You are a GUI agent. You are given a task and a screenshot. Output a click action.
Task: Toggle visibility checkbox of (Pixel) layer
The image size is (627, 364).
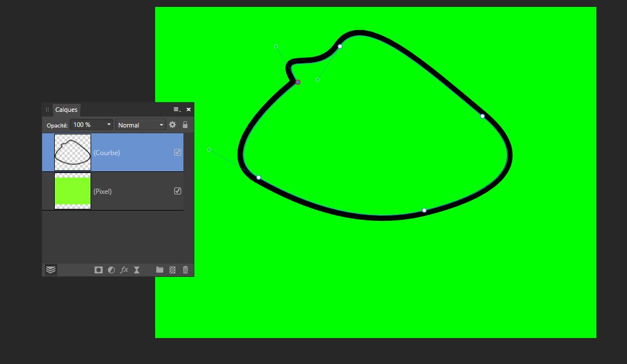tap(178, 191)
